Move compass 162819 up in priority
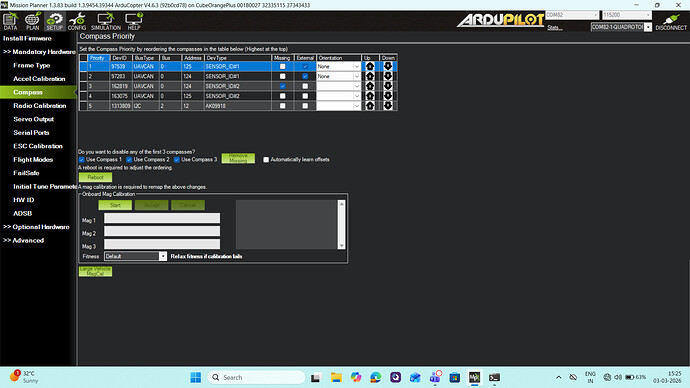This screenshot has width=690, height=388. tap(370, 86)
